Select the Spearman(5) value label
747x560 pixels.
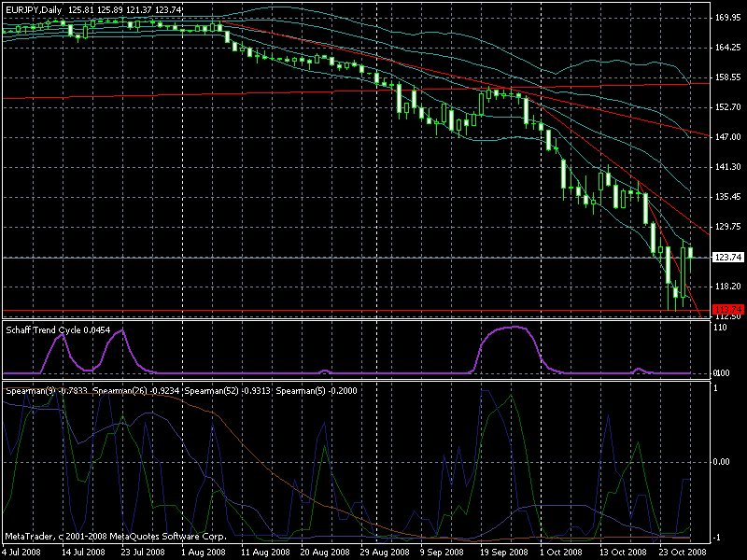tap(317, 391)
